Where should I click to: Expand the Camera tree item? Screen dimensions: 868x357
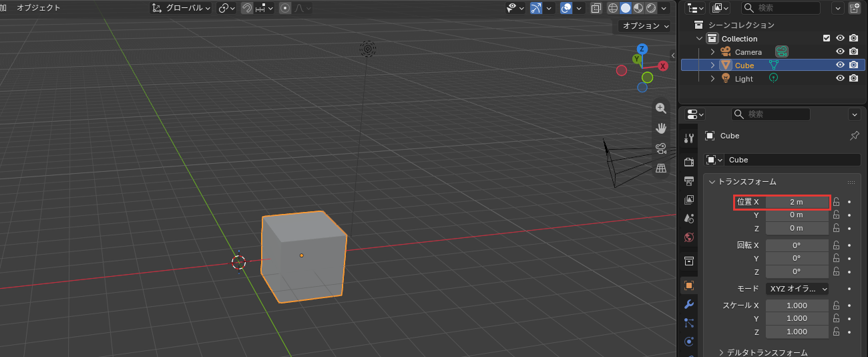pos(712,52)
